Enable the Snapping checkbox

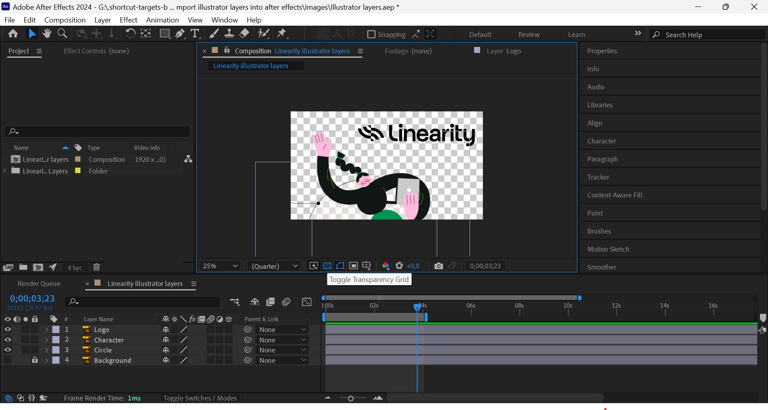tap(371, 34)
